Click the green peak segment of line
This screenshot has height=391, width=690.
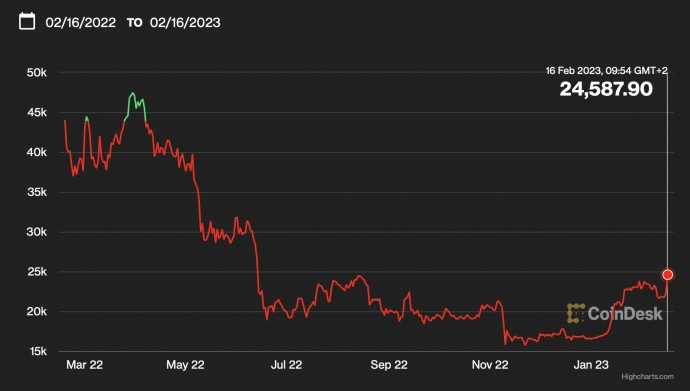tap(136, 105)
